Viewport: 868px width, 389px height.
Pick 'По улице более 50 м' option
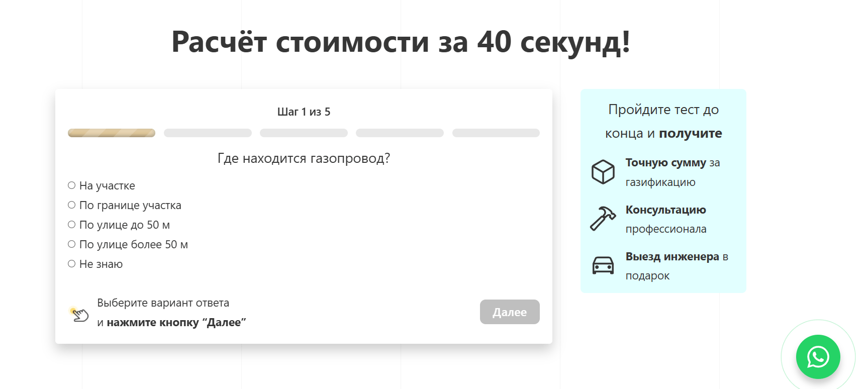[72, 244]
